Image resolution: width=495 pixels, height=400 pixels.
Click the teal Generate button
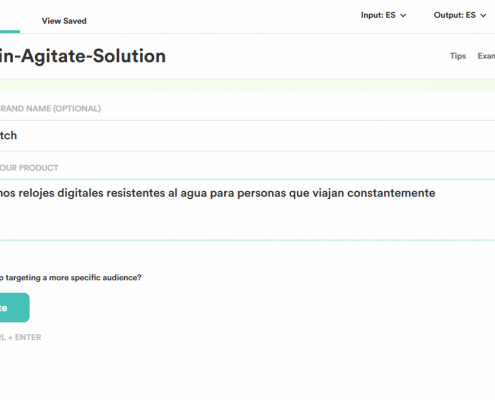tap(14, 308)
